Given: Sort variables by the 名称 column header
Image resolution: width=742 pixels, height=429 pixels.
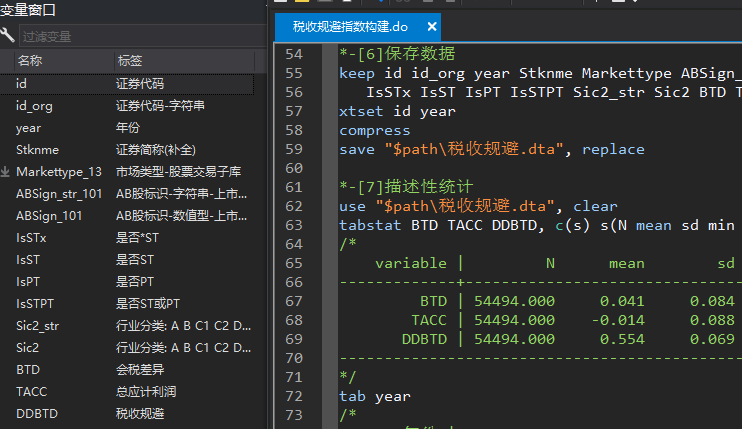Looking at the screenshot, I should [30, 62].
